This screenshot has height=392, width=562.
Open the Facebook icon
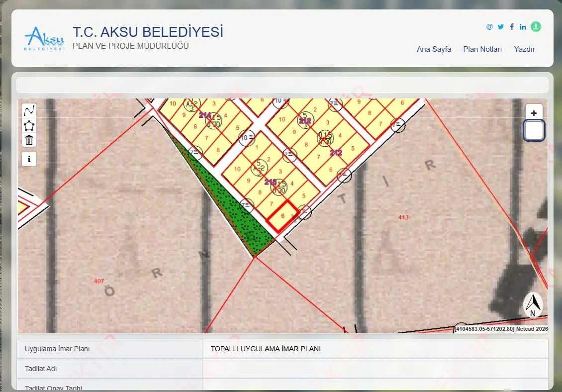point(512,27)
